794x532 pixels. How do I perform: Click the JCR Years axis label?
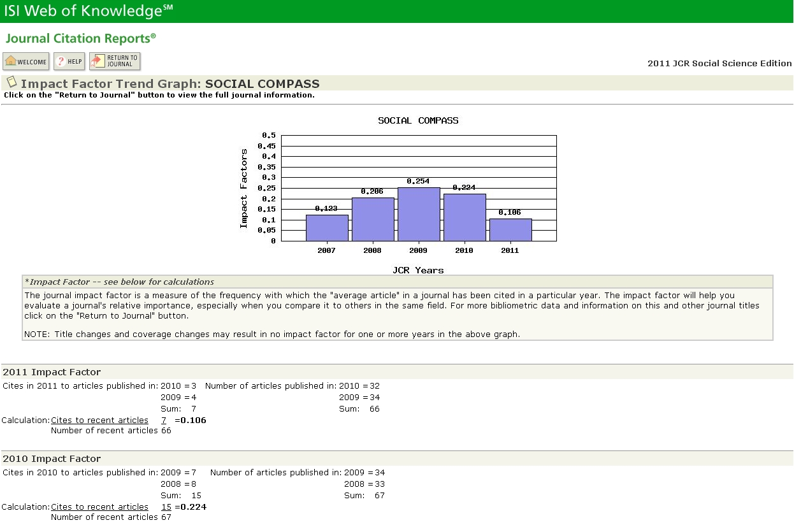418,270
